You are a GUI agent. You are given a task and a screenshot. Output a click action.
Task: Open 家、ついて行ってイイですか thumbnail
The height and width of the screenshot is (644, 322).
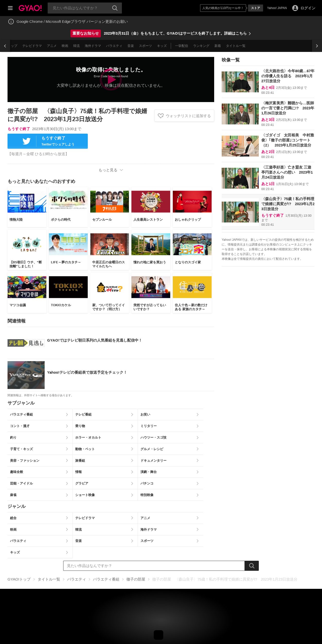pyautogui.click(x=110, y=287)
